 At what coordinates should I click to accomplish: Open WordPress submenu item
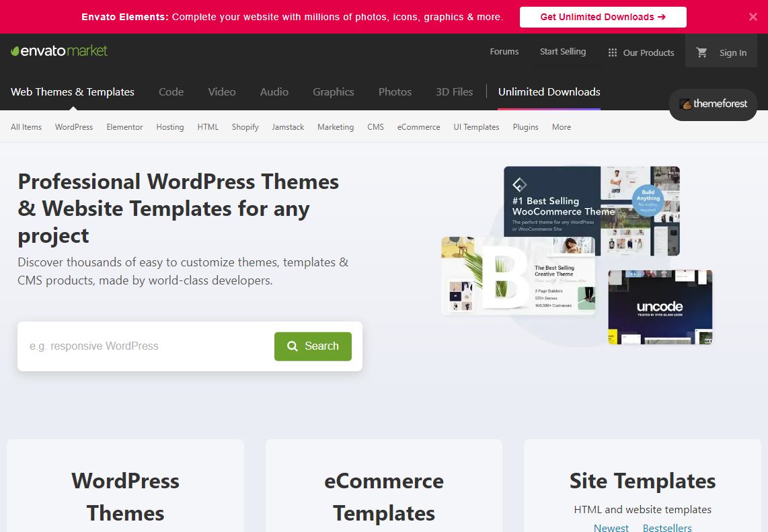click(x=74, y=127)
